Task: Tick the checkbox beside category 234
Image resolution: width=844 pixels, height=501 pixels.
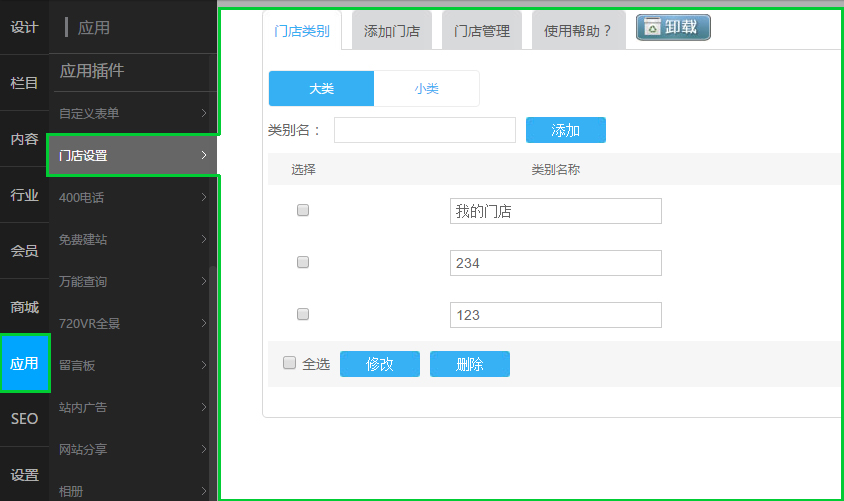Action: click(x=303, y=262)
